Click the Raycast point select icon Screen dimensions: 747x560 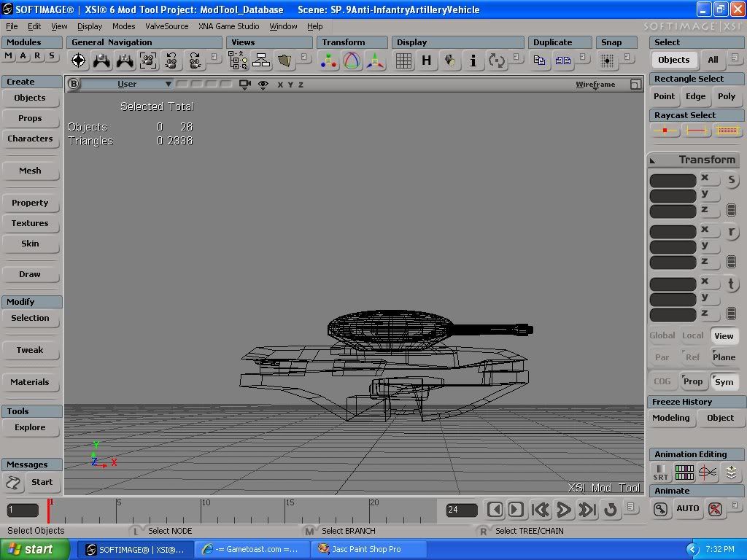coord(665,130)
